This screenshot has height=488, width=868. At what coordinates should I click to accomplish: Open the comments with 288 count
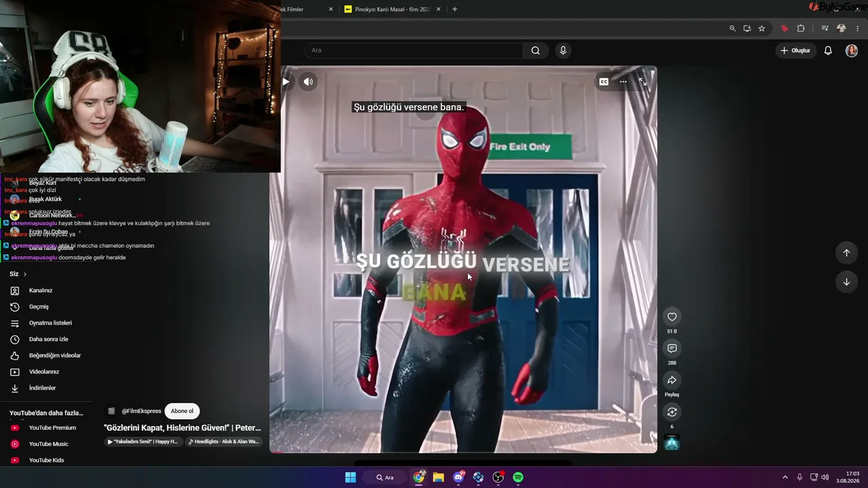pos(672,348)
